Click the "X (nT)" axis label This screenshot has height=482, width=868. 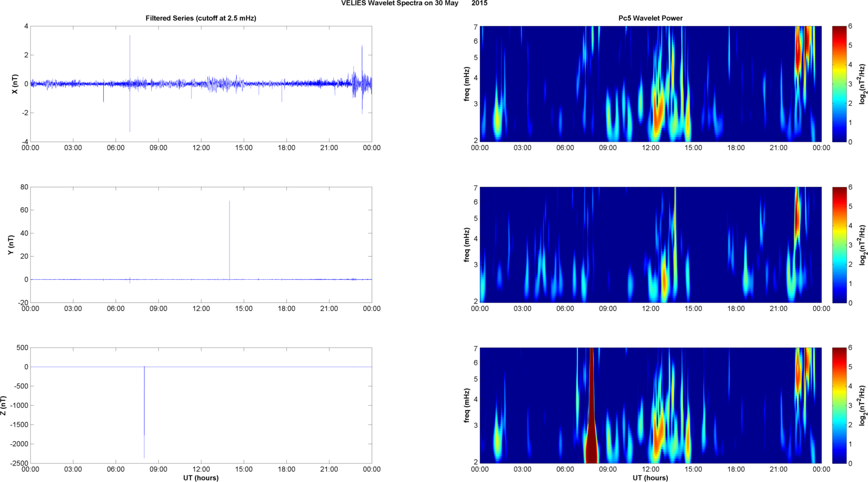pos(15,84)
